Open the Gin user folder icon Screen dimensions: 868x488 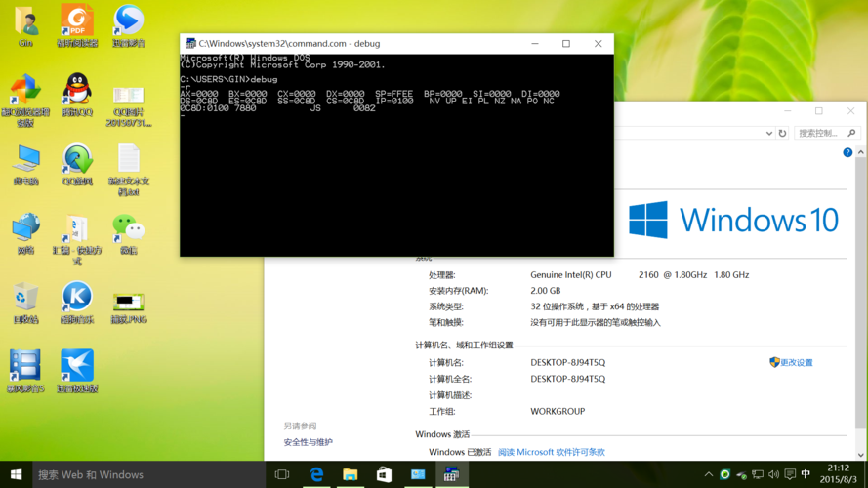(25, 26)
